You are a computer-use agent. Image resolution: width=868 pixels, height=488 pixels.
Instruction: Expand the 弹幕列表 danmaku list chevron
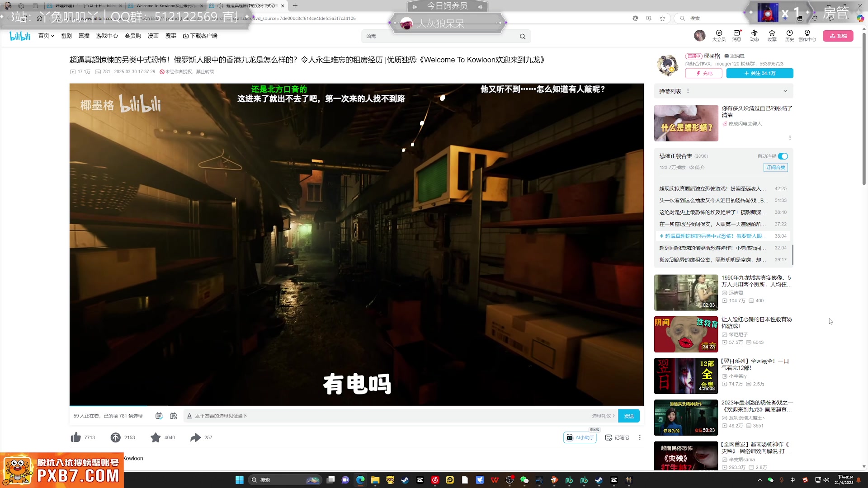[x=785, y=91]
